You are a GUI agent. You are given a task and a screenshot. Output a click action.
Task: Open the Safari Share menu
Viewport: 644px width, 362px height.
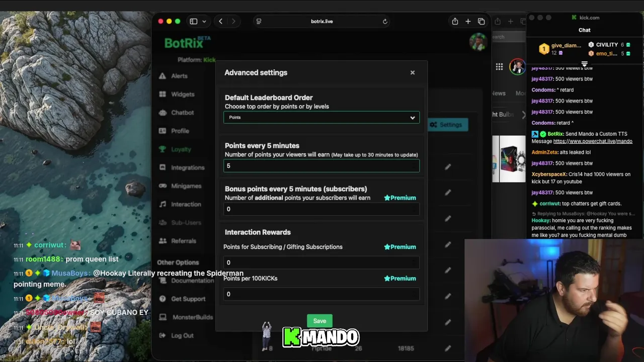[x=455, y=21]
